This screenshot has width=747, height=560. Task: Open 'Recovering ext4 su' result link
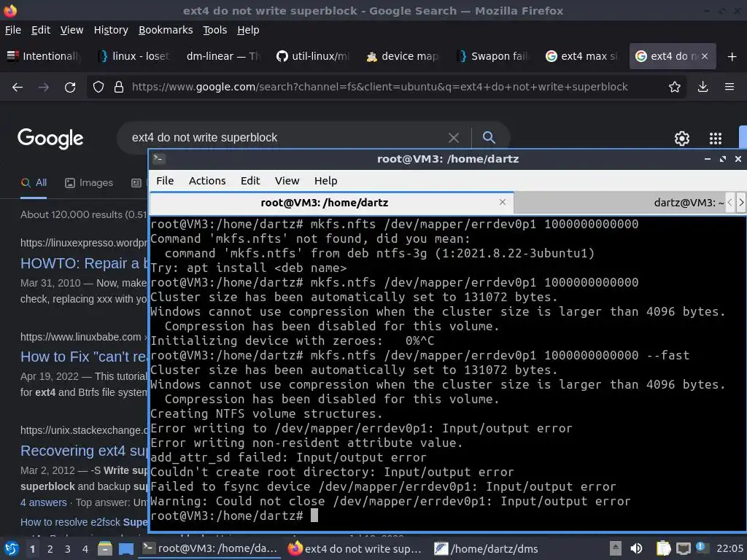84,451
